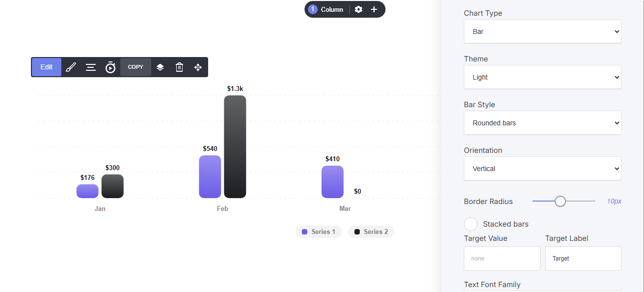Click the COPY button
Viewport: 644px width, 292px height.
[x=135, y=67]
